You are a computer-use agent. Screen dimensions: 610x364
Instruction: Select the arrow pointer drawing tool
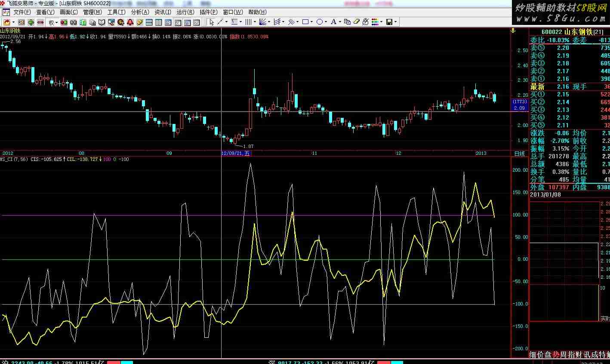point(212,22)
